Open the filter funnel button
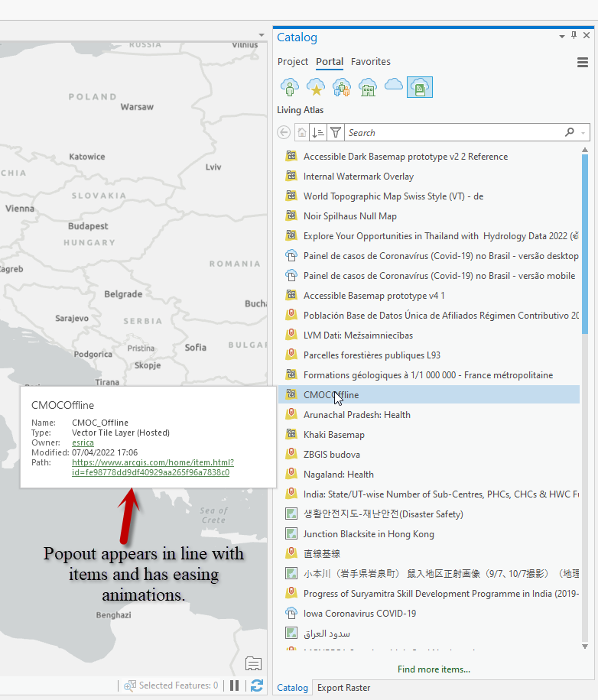The height and width of the screenshot is (700, 598). [x=336, y=133]
